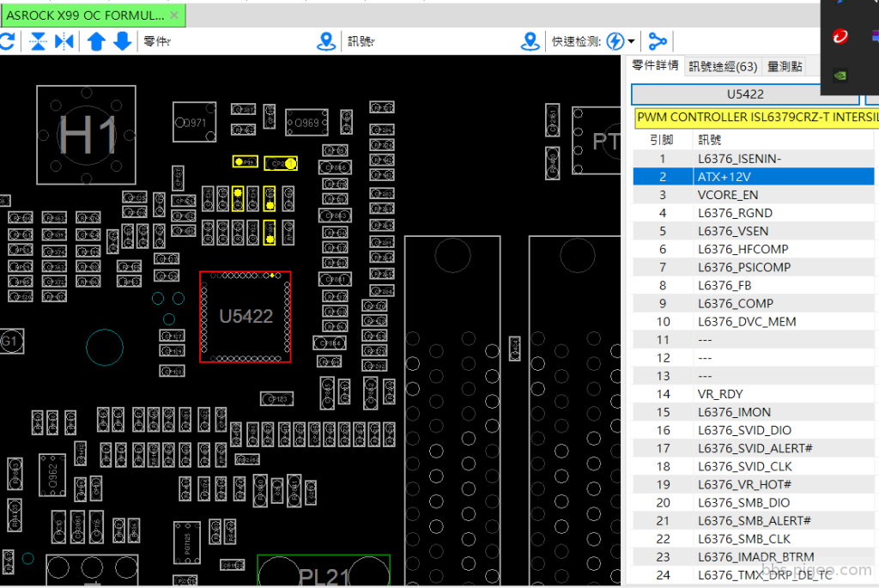Select the 零件詳情 tab

click(x=655, y=66)
